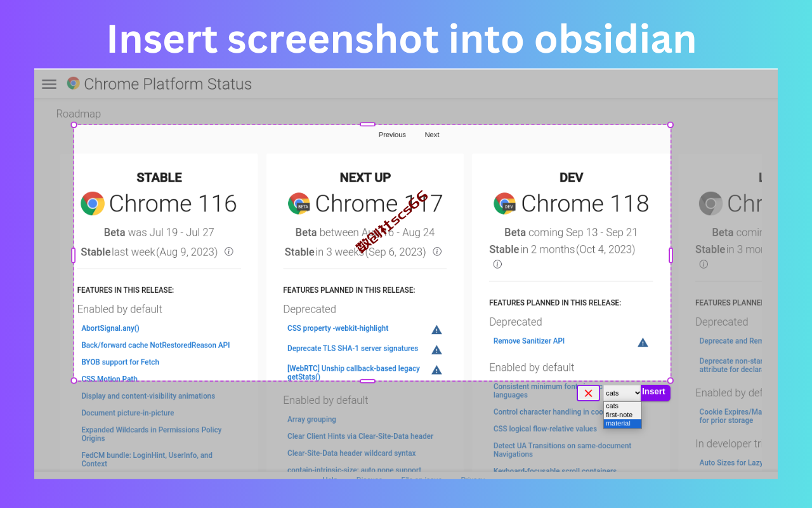Screen dimensions: 812x508
Task: Open the AbortSignal.any() feature link
Action: (110, 328)
